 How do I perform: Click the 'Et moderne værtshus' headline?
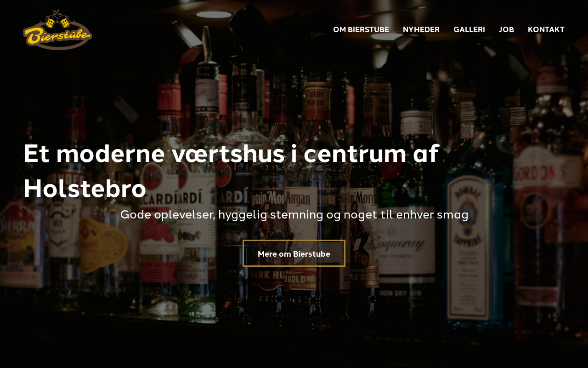click(x=231, y=171)
